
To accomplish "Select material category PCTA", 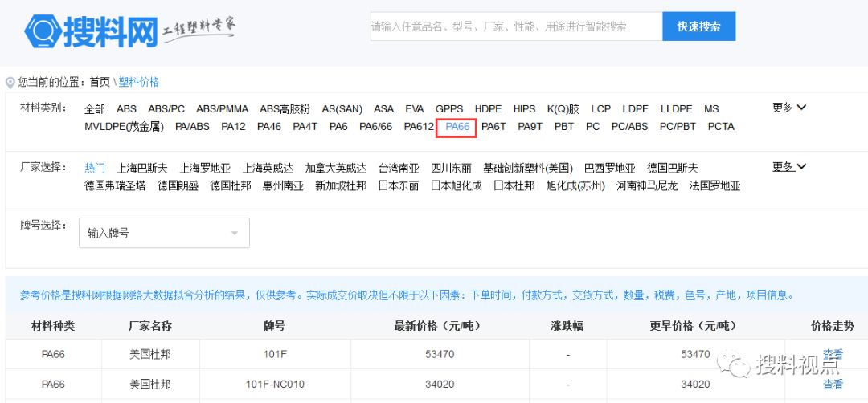I will [721, 127].
